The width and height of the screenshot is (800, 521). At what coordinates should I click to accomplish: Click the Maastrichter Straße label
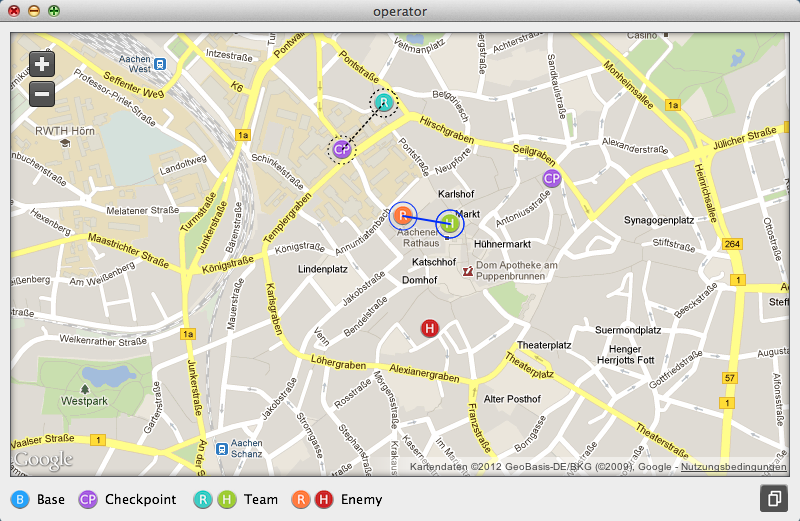tap(129, 251)
